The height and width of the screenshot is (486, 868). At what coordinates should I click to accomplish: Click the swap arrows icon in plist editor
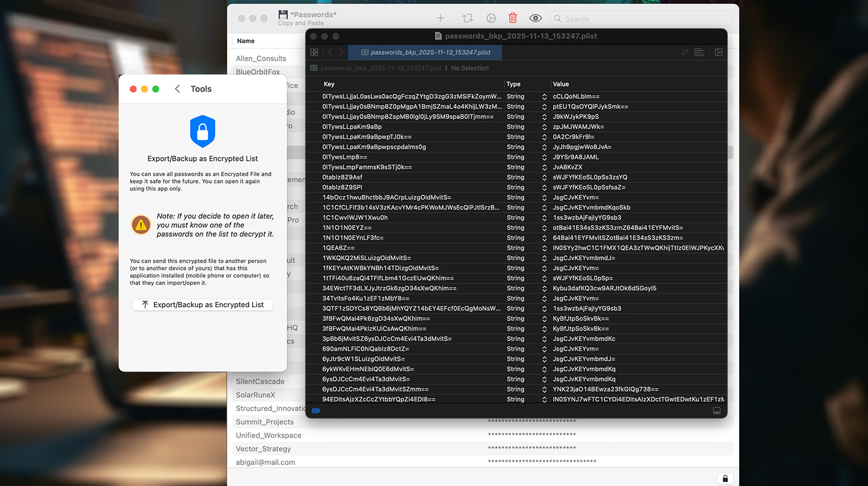pos(684,52)
